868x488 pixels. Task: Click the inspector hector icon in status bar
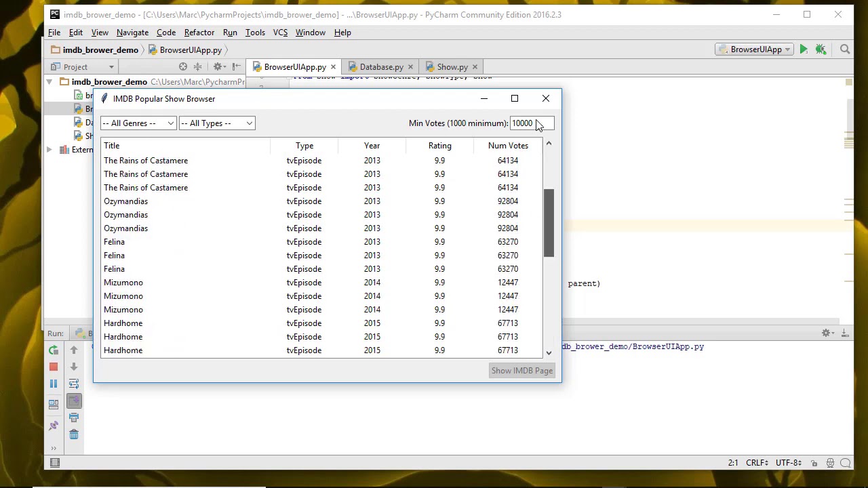click(831, 463)
